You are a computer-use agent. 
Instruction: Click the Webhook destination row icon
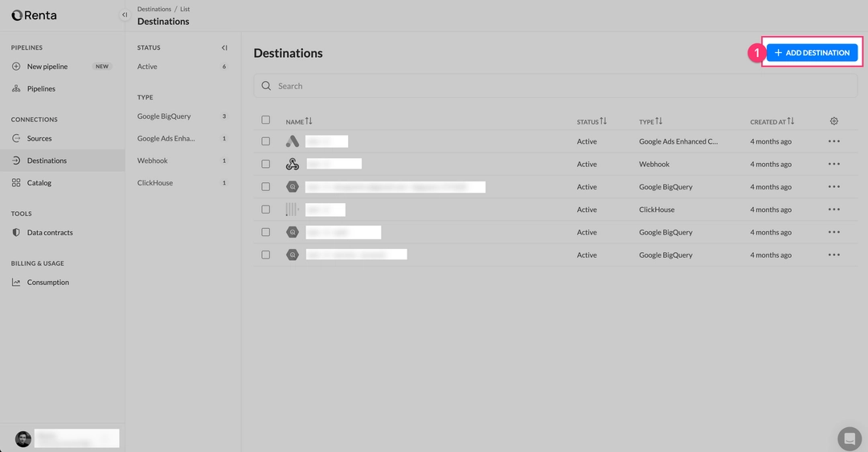pyautogui.click(x=293, y=165)
